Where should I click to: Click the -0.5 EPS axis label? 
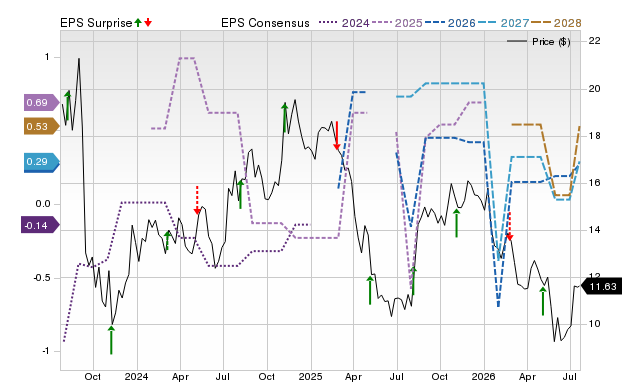(x=41, y=278)
